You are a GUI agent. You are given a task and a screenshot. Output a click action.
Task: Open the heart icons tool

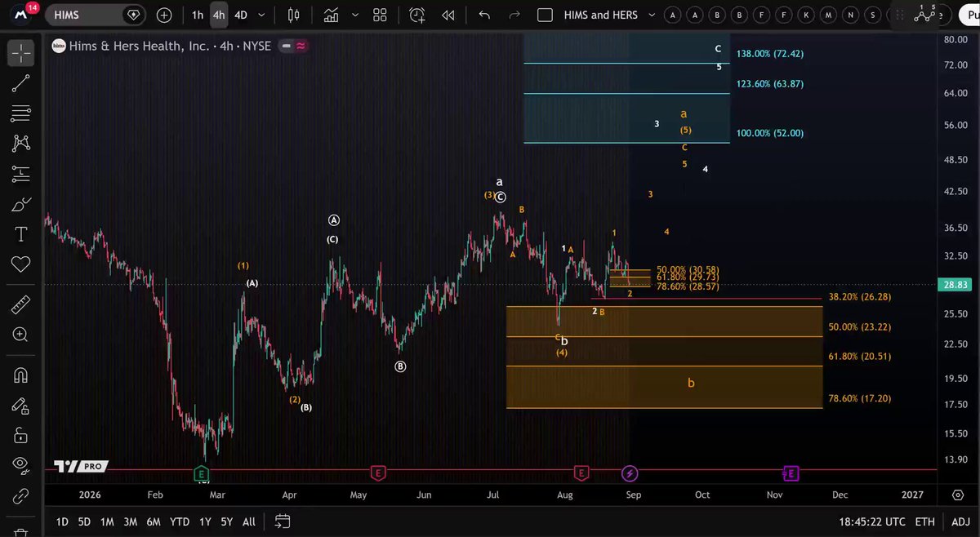(21, 264)
